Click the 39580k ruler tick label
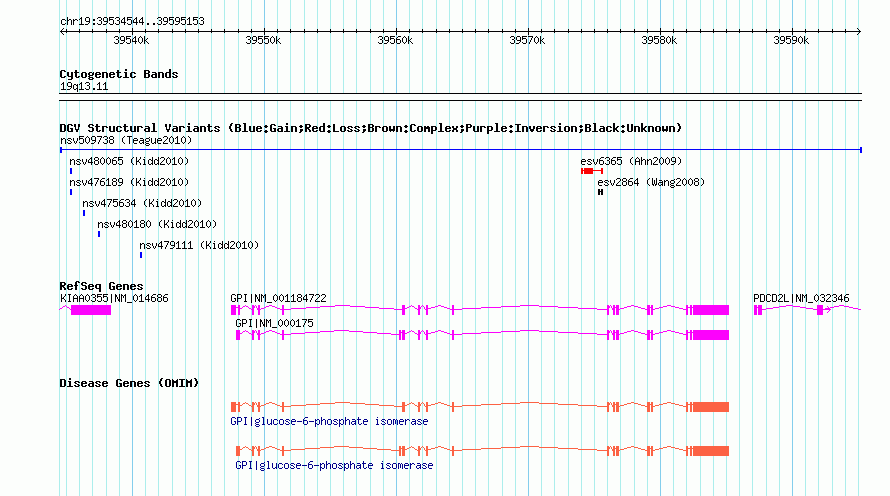This screenshot has width=890, height=496. (659, 40)
